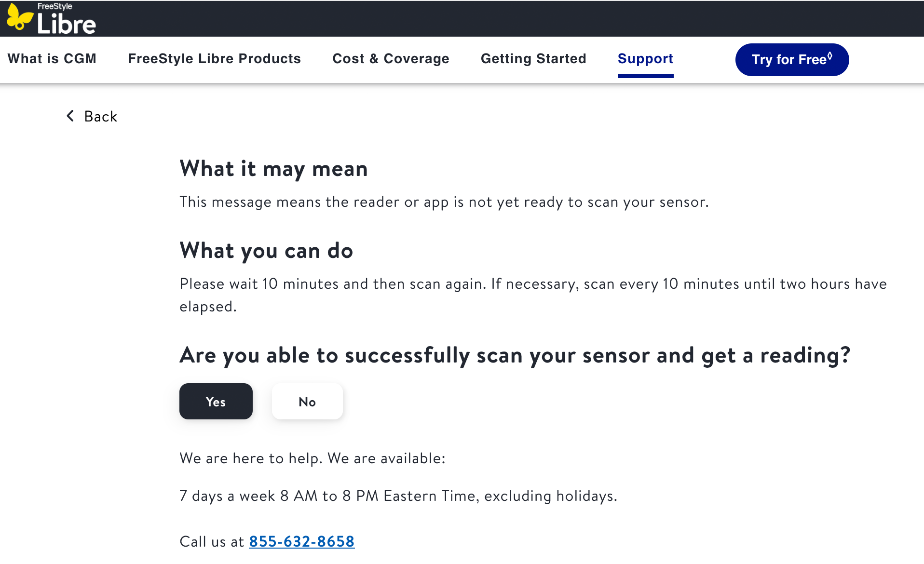Click the FreeStyle Libre wordmark in header
The width and height of the screenshot is (924, 564).
click(67, 20)
